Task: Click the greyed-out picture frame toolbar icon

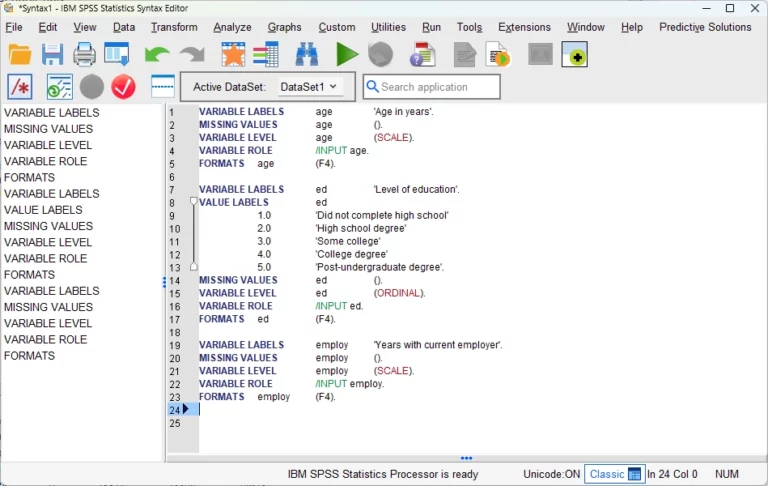Action: (540, 54)
